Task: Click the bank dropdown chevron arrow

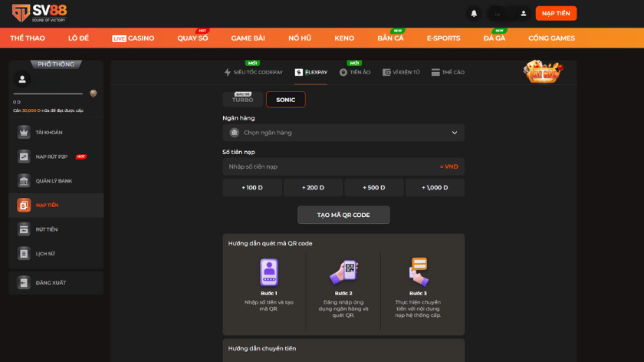Action: point(454,133)
